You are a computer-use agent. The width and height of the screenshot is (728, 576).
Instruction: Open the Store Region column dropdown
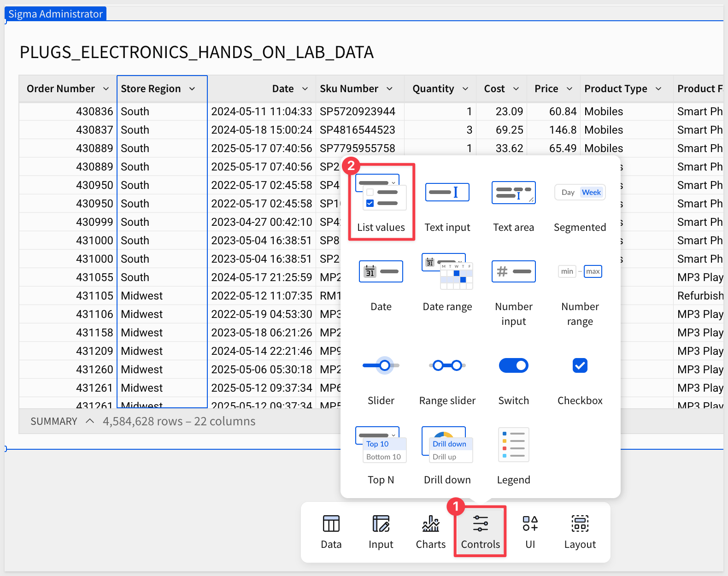(192, 89)
